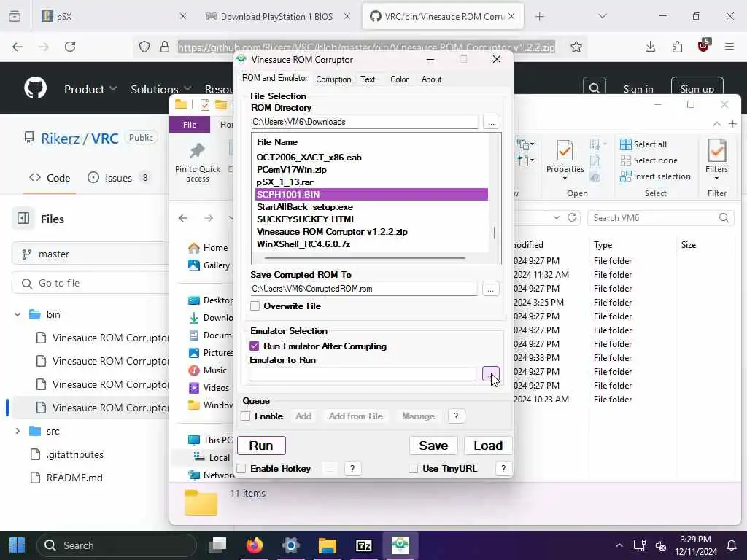The image size is (747, 560).
Task: Click the Firefox reload button
Action: coord(70,47)
